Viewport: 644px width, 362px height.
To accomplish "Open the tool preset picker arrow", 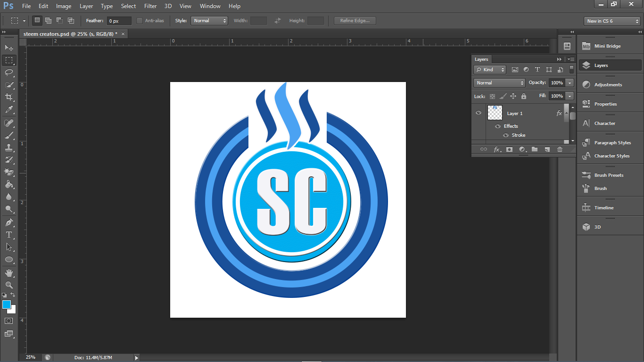I will point(24,21).
